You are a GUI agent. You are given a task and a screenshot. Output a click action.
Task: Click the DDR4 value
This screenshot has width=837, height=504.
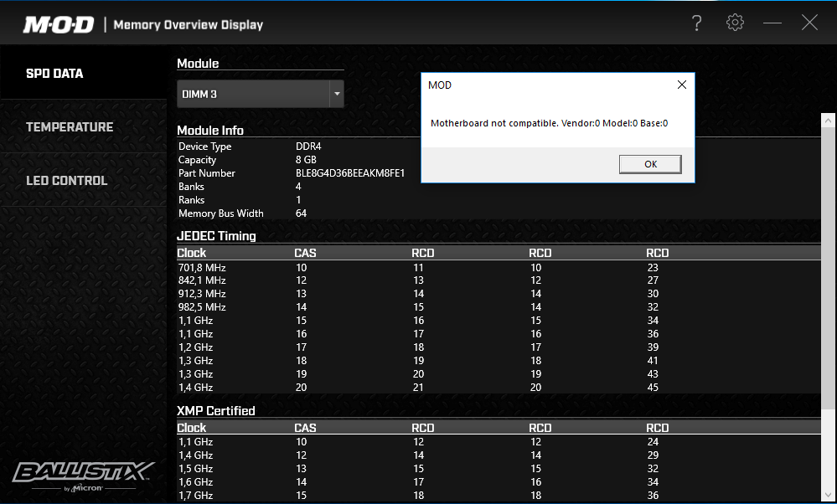(x=308, y=147)
